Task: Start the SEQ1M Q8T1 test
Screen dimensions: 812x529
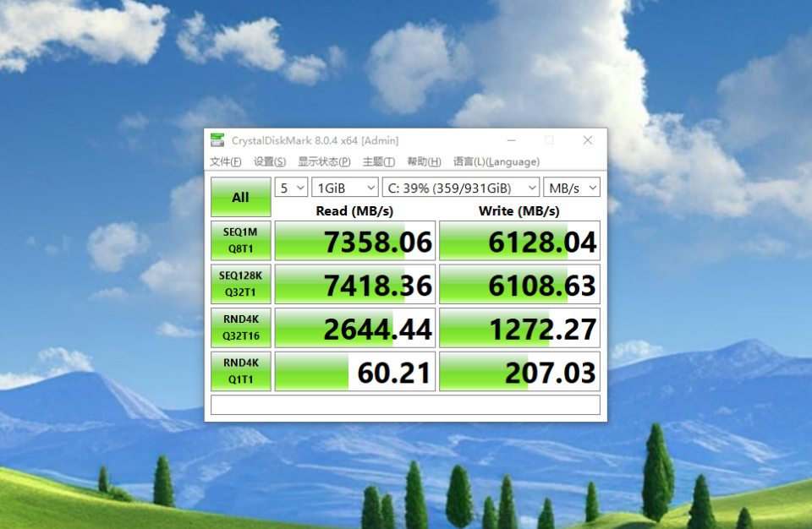Action: point(241,241)
